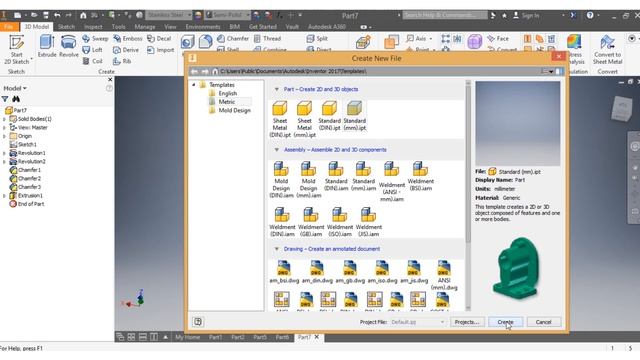Select ANSI (mm).dwg drawing template
The width and height of the screenshot is (640, 360).
pyautogui.click(x=444, y=275)
